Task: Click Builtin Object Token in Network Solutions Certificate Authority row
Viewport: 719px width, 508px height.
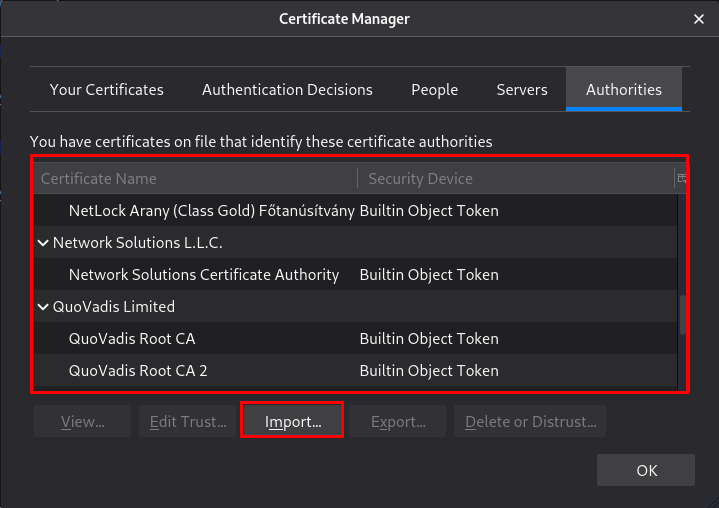Action: tap(429, 274)
